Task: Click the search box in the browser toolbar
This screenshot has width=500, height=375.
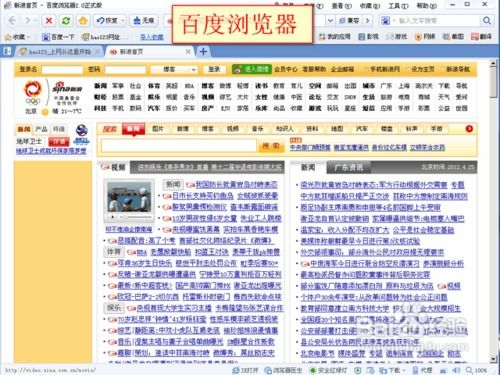Action: click(437, 21)
